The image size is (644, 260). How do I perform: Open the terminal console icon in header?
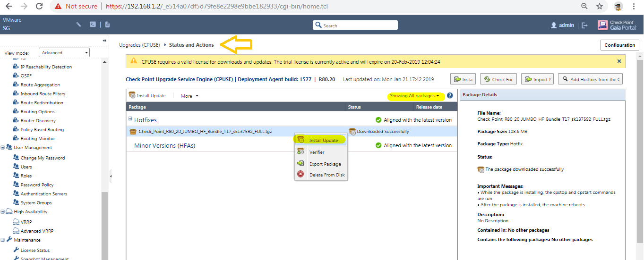tap(93, 25)
